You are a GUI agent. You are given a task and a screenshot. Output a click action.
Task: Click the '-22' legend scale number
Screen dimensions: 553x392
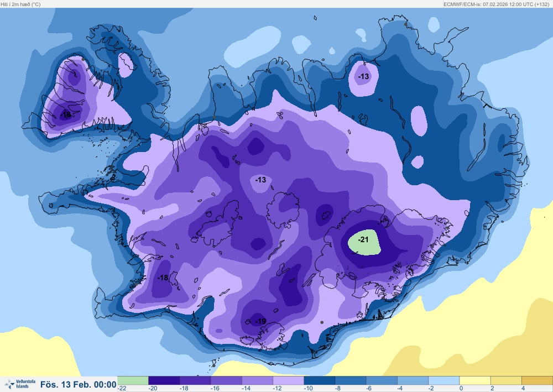click(122, 388)
